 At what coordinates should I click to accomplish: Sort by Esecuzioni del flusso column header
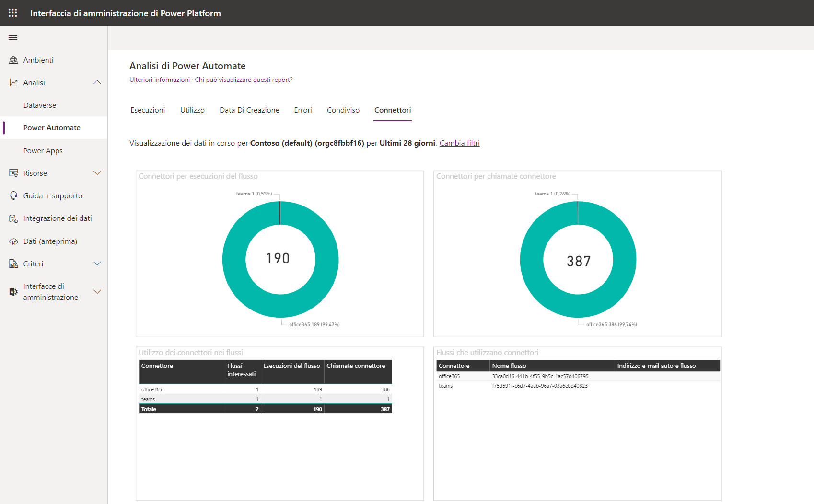[x=292, y=372]
